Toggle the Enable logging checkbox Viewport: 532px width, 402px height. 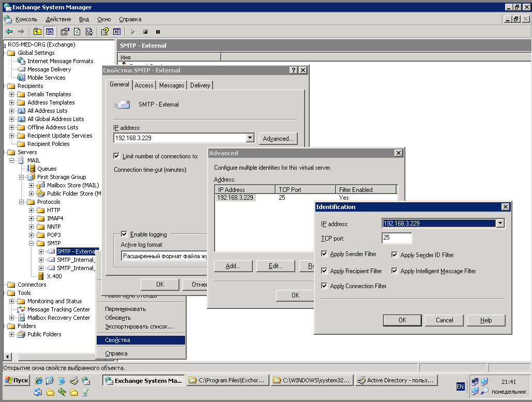tap(124, 234)
